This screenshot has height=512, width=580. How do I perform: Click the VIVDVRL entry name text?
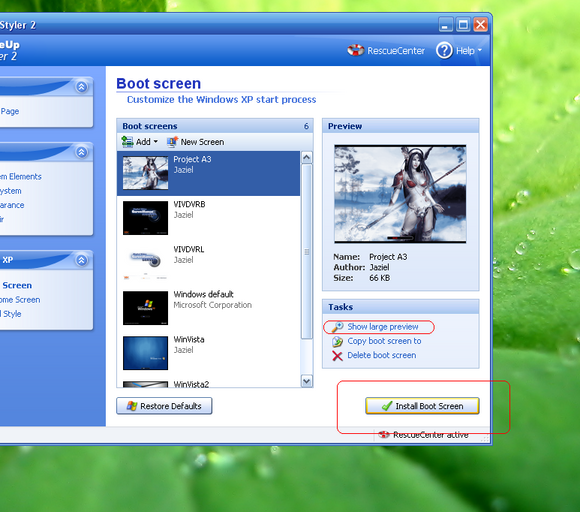tap(189, 249)
